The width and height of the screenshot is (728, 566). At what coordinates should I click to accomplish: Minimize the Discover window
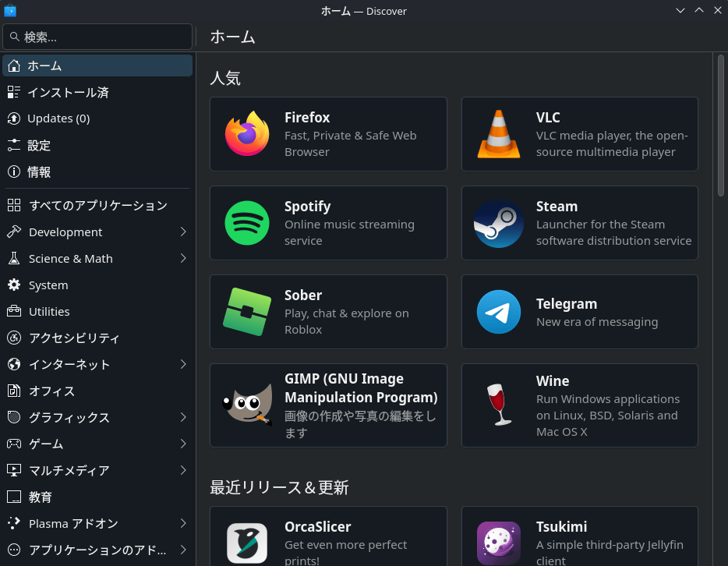680,10
